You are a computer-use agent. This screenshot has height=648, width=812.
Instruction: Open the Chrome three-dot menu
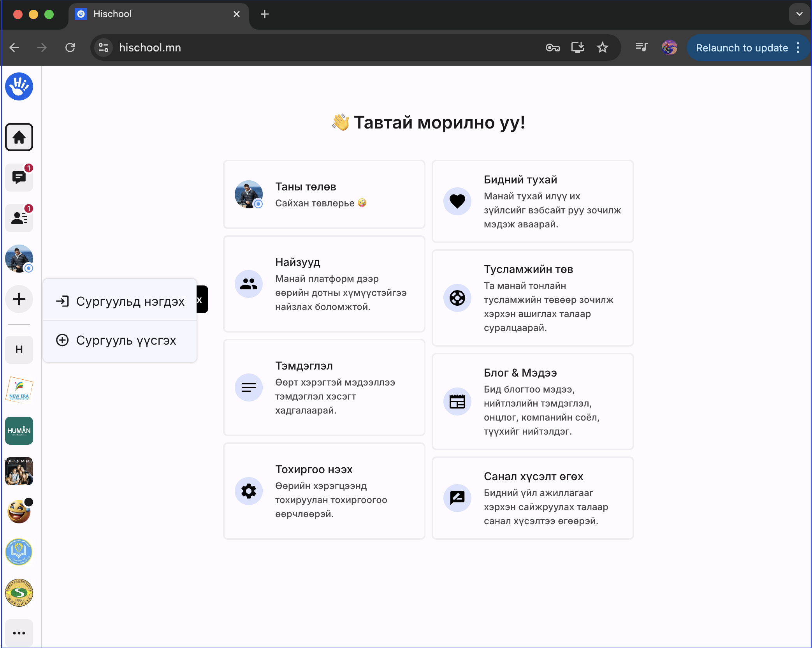[798, 48]
